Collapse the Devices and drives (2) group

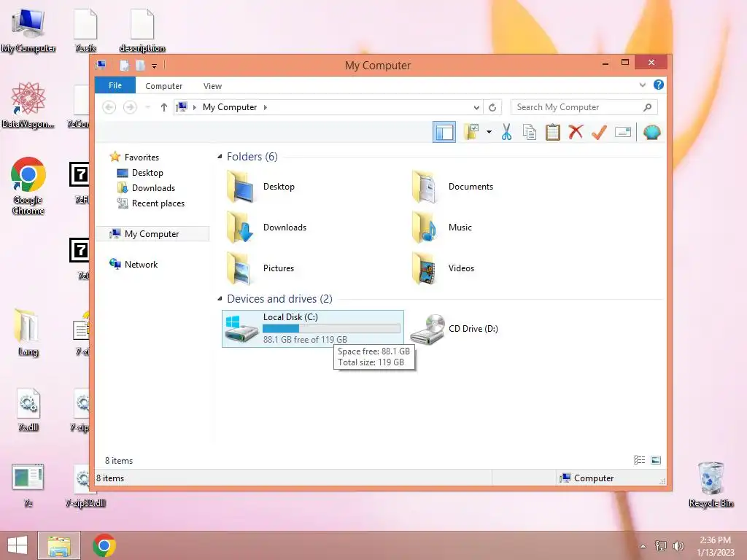[x=220, y=298]
